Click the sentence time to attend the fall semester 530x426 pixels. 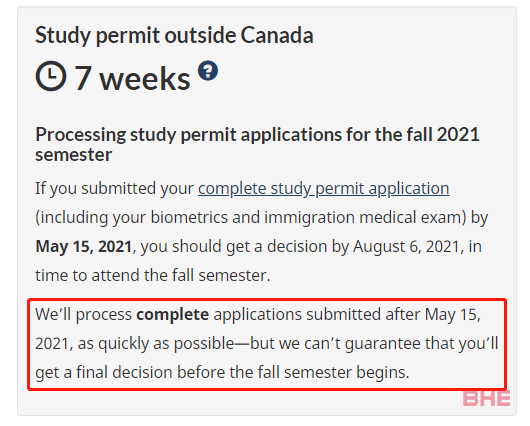(x=153, y=275)
